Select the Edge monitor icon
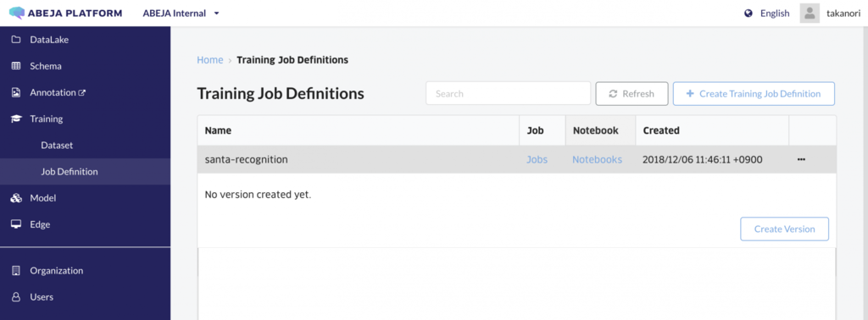This screenshot has height=320, width=868. 16,224
